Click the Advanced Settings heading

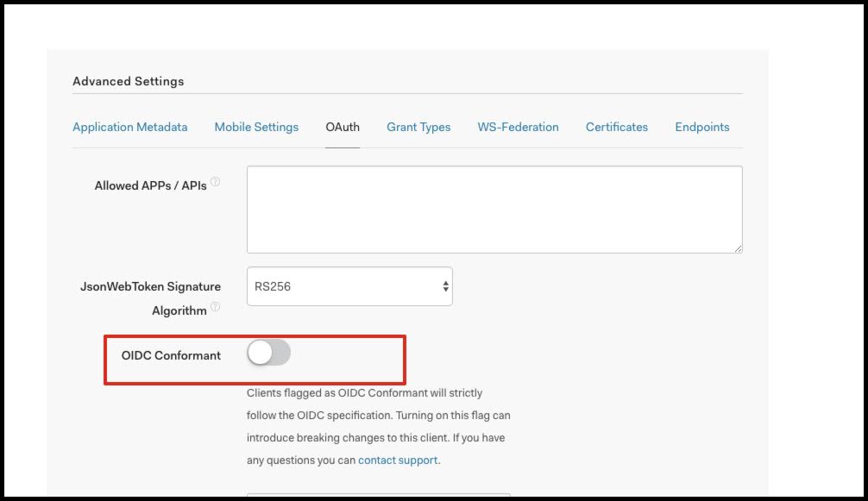point(128,81)
